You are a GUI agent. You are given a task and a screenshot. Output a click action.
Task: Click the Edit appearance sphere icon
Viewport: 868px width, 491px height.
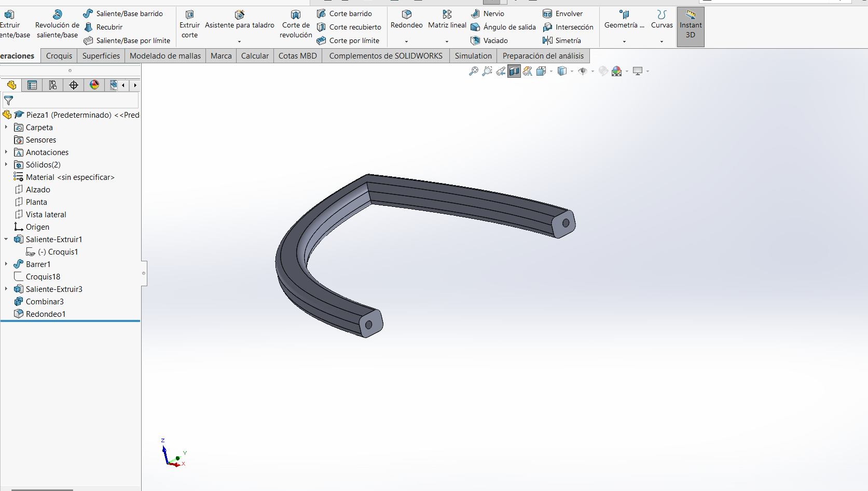603,71
